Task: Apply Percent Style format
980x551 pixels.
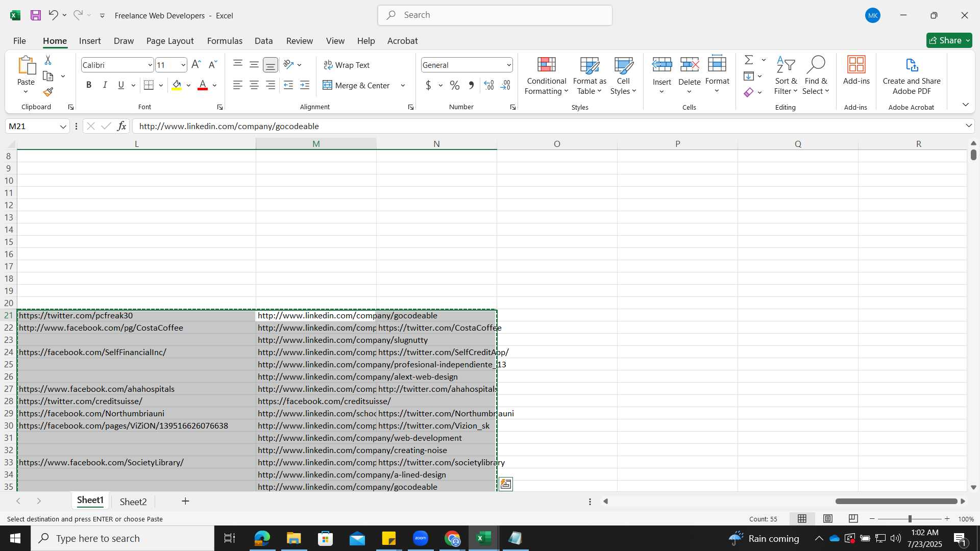Action: coord(454,85)
